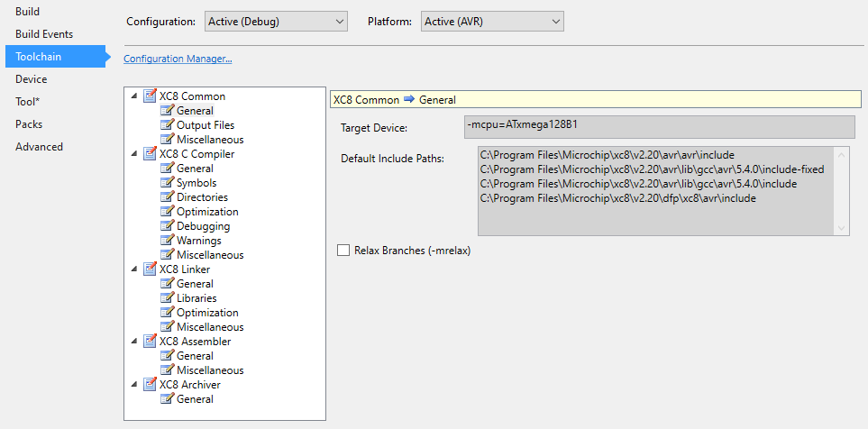Image resolution: width=868 pixels, height=429 pixels.
Task: Collapse the XC8 C Compiler tree node
Action: (134, 154)
